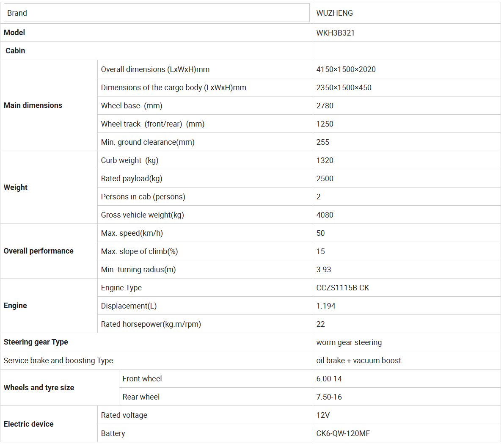Select model number WKH3B321
Viewport: 504px width, 444px height.
pyautogui.click(x=335, y=33)
